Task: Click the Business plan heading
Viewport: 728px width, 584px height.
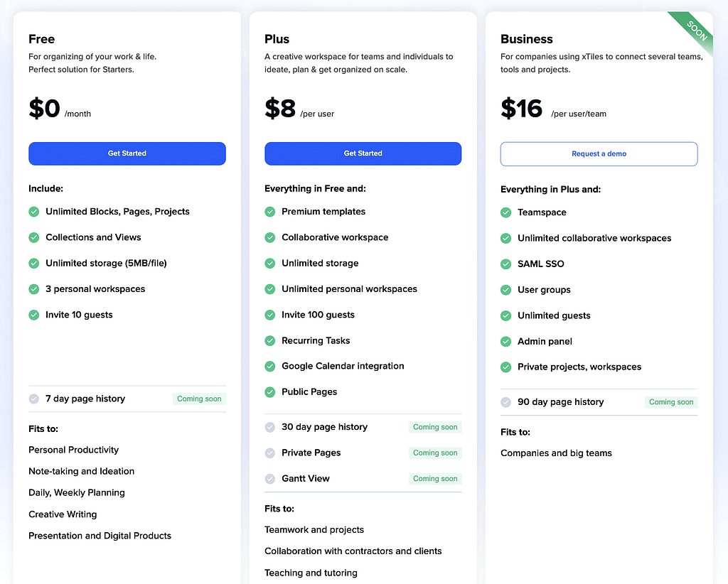Action: click(x=527, y=39)
